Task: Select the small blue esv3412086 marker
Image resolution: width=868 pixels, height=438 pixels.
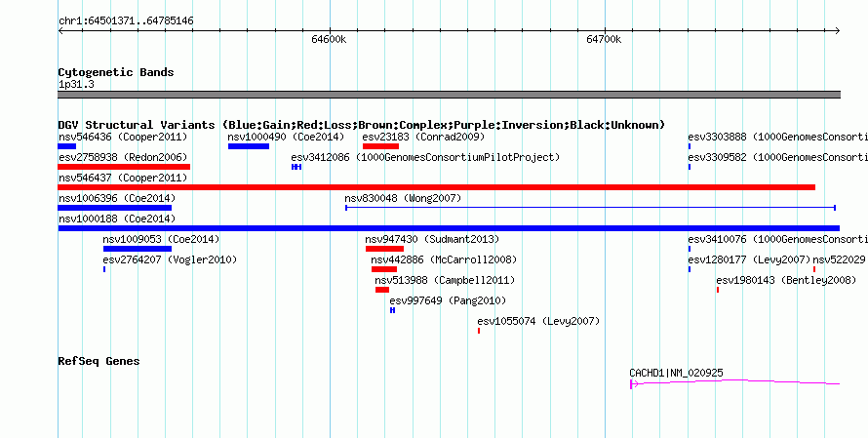Action: pyautogui.click(x=296, y=167)
